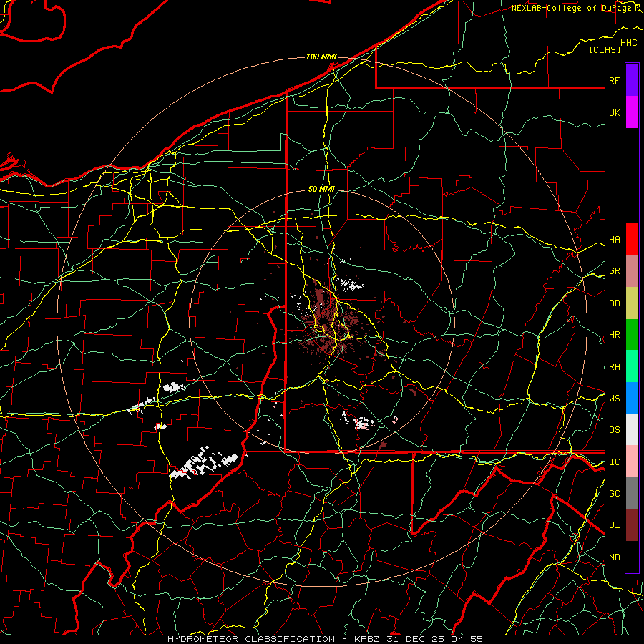Image resolution: width=644 pixels, height=644 pixels.
Task: Pick the dark green HR swatch
Action: tap(632, 335)
